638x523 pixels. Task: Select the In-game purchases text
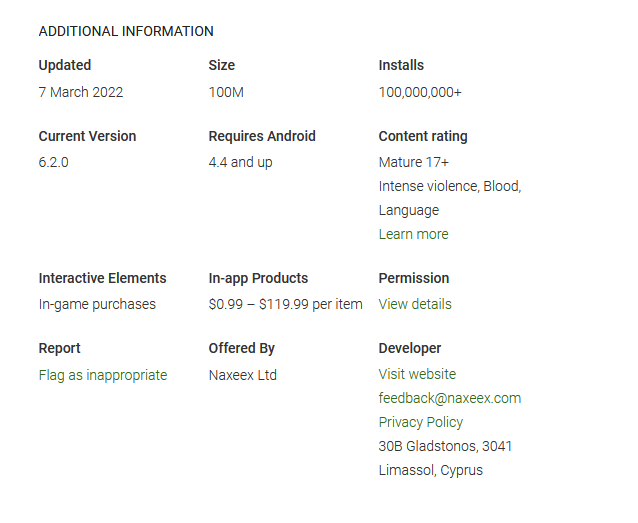tap(97, 304)
